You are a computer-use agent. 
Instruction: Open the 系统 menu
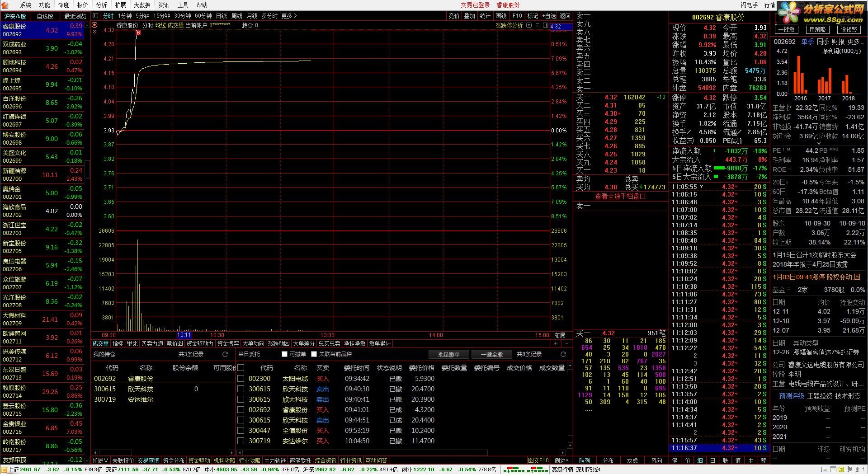[x=26, y=5]
